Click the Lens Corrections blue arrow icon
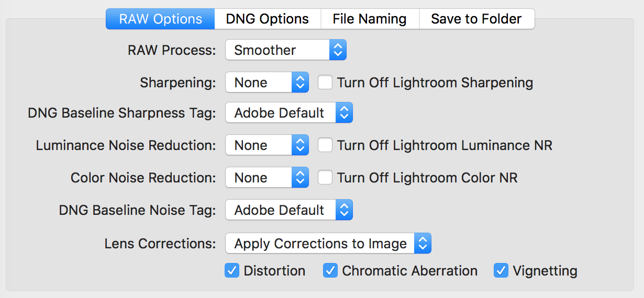The width and height of the screenshot is (644, 298). click(423, 244)
